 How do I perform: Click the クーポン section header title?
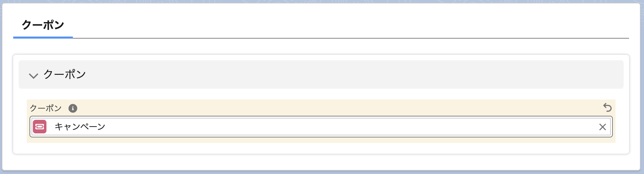[65, 74]
